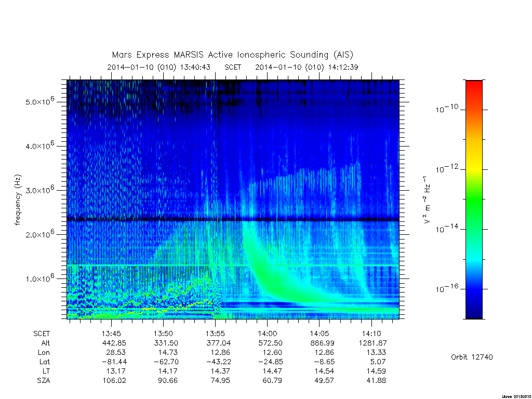
Task: Click the end time 14:12:39 label
Action: point(343,67)
